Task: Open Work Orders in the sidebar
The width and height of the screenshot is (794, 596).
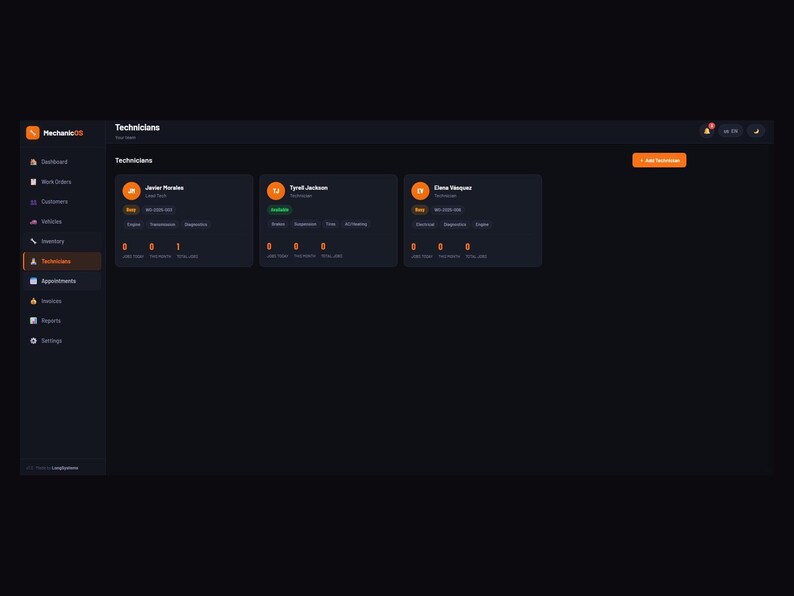Action: 62,182
